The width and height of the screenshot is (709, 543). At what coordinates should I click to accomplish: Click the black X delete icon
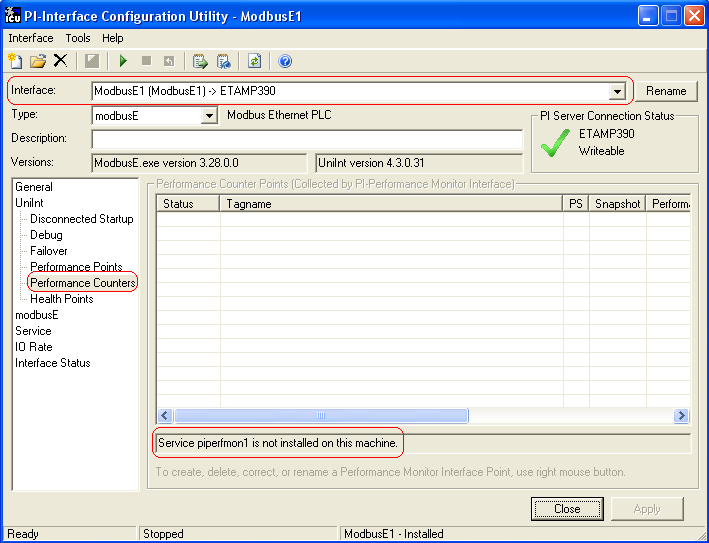[x=60, y=60]
